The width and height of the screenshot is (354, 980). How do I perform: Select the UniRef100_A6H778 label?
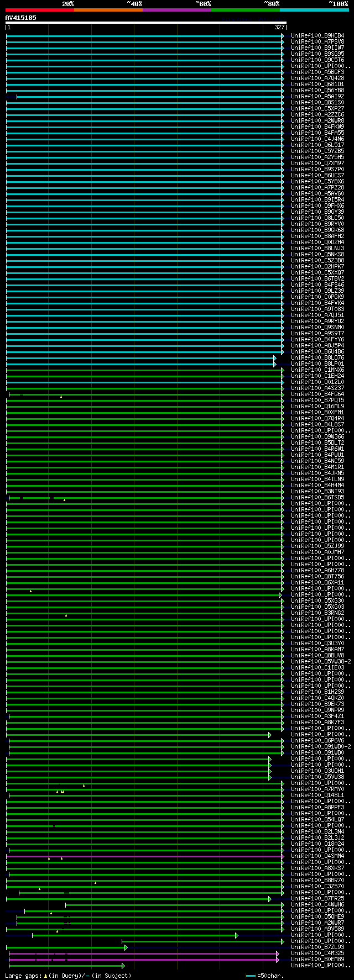[317, 571]
